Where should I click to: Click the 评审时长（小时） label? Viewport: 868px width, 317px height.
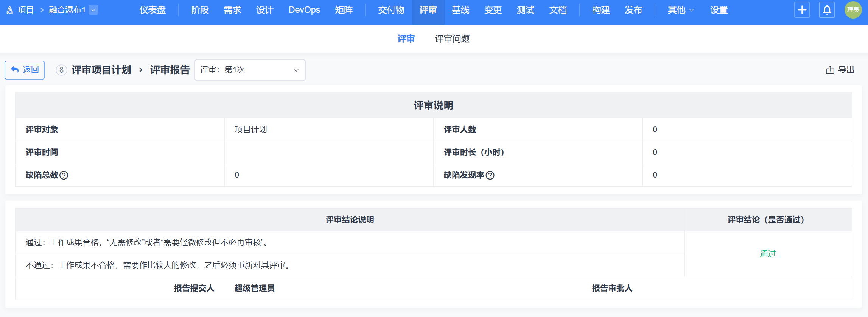474,152
